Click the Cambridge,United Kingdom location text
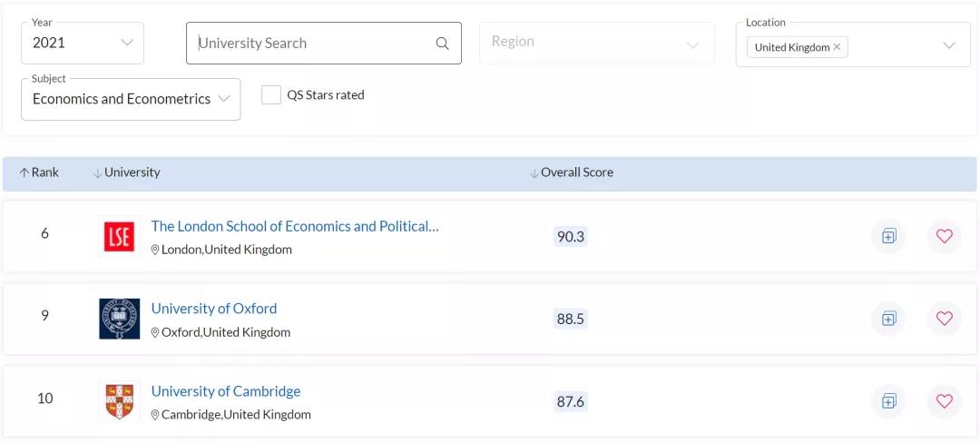Screen dimensions: 980x443 coord(236,414)
